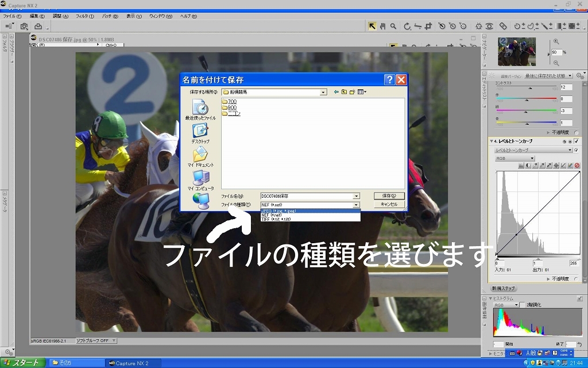
Task: Click the opacity radio below color sliders
Action: pos(577,133)
